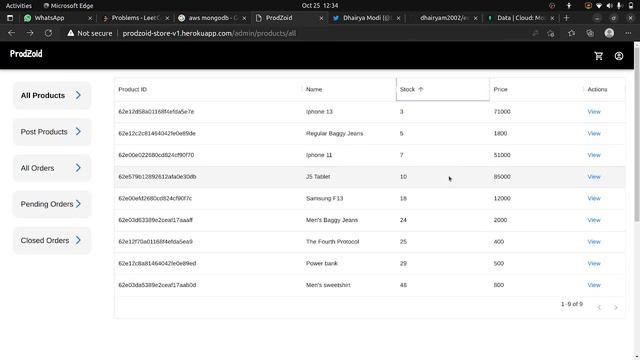This screenshot has height=360, width=640.
Task: Sort by Price column header
Action: click(536, 89)
